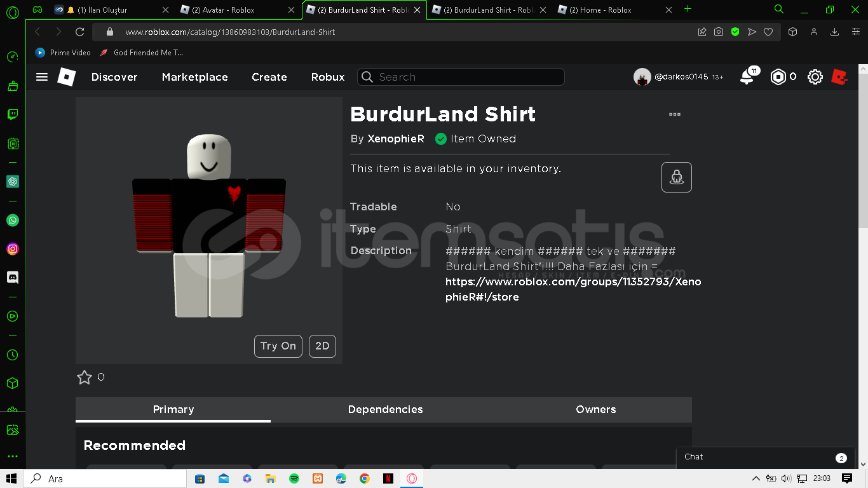Open GX Corner gamepad icon

37,10
